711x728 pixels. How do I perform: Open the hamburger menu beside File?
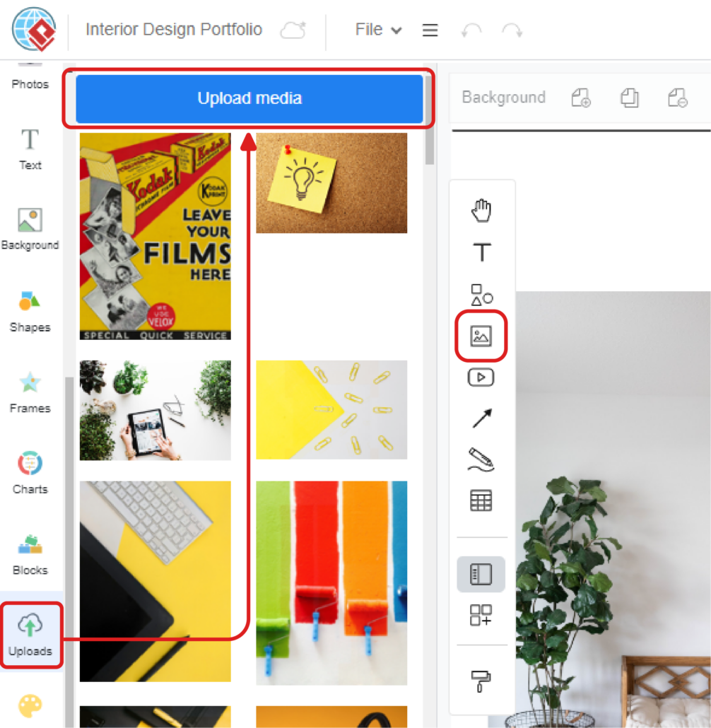[x=430, y=30]
